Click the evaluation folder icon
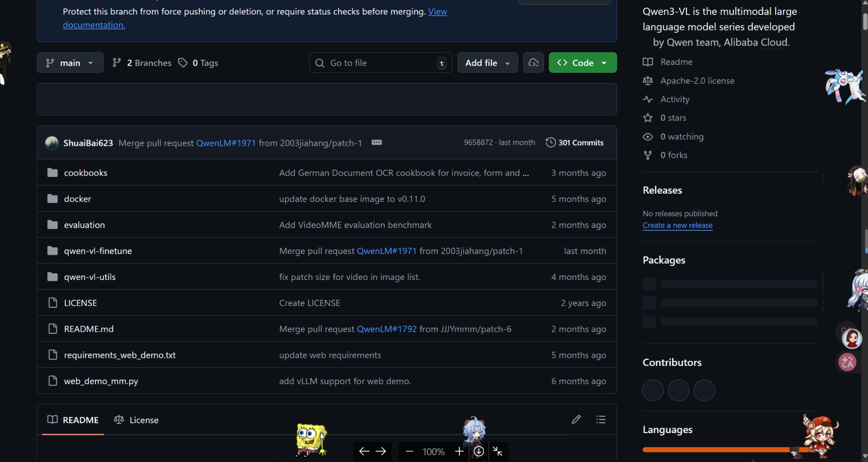 click(x=53, y=225)
